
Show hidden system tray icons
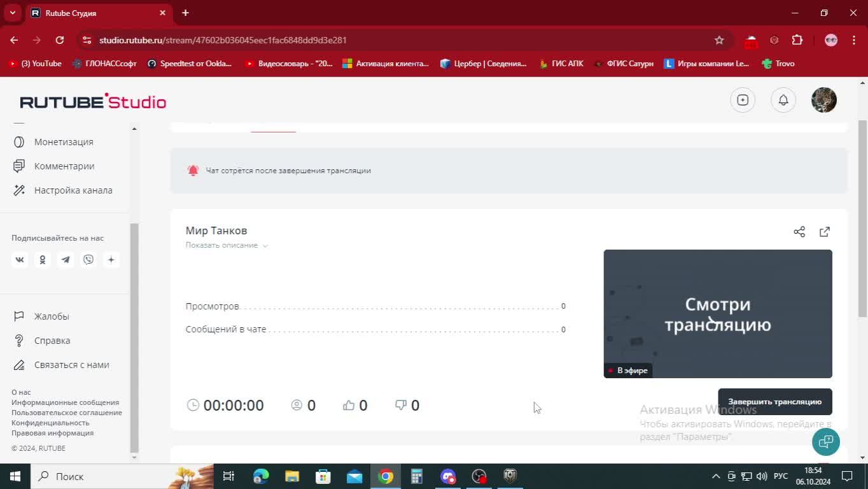(x=715, y=476)
